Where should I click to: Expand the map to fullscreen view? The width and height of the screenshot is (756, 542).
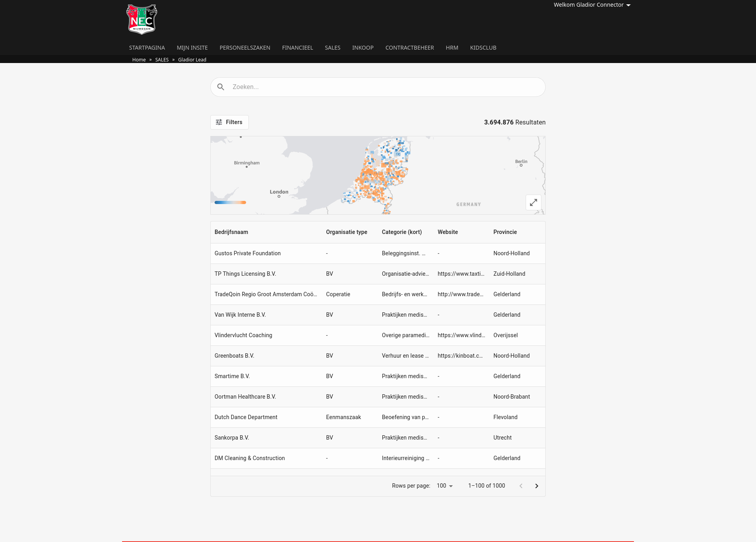534,202
